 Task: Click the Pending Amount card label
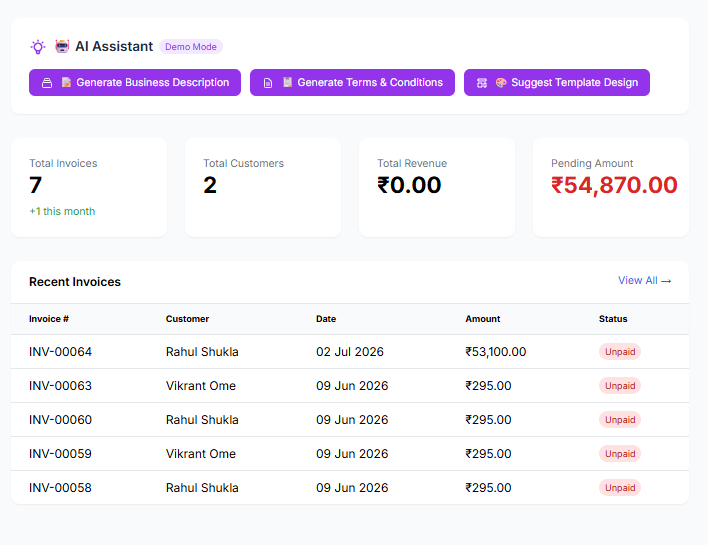592,163
